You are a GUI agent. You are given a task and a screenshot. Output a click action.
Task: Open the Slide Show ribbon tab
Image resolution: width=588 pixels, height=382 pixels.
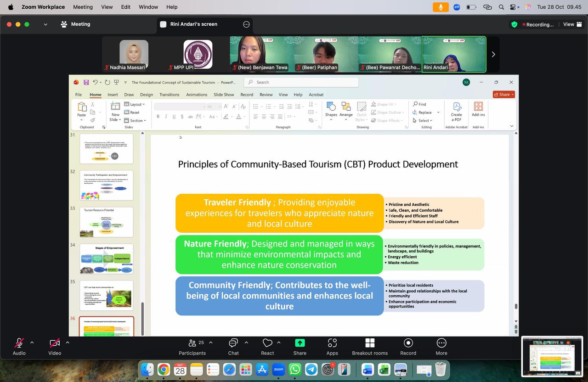224,95
